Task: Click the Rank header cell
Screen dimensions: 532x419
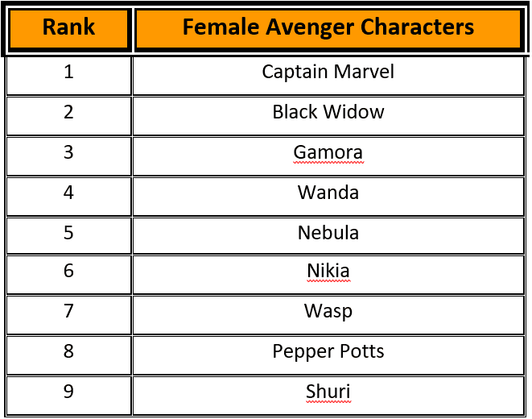Action: coord(69,28)
